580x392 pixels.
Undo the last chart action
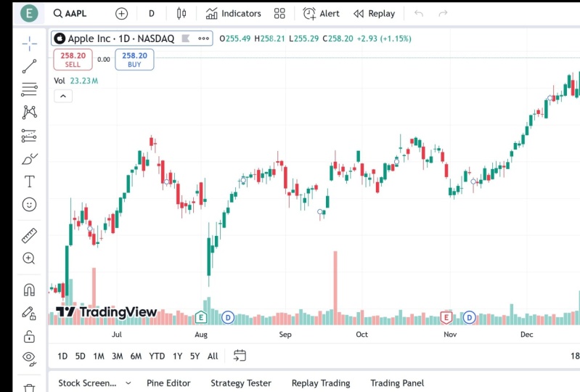click(419, 14)
